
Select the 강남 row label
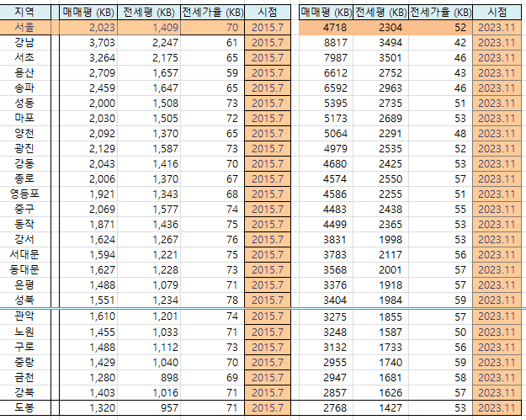[x=24, y=43]
